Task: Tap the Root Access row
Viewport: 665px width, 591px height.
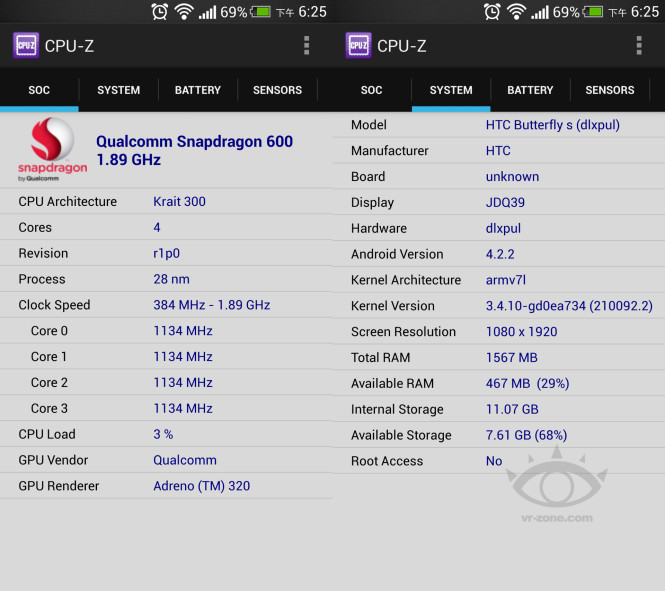Action: coord(499,461)
